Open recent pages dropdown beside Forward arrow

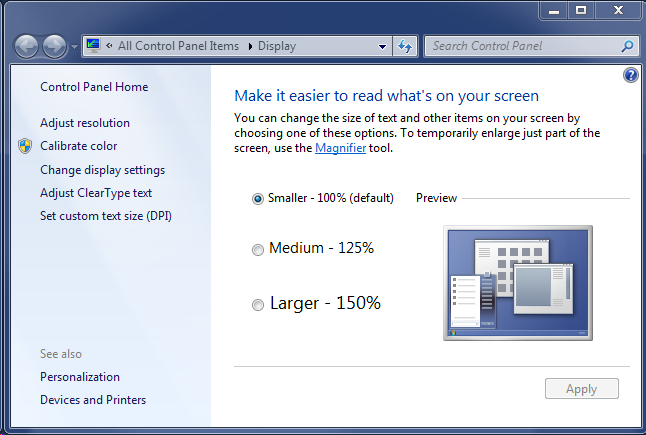74,47
